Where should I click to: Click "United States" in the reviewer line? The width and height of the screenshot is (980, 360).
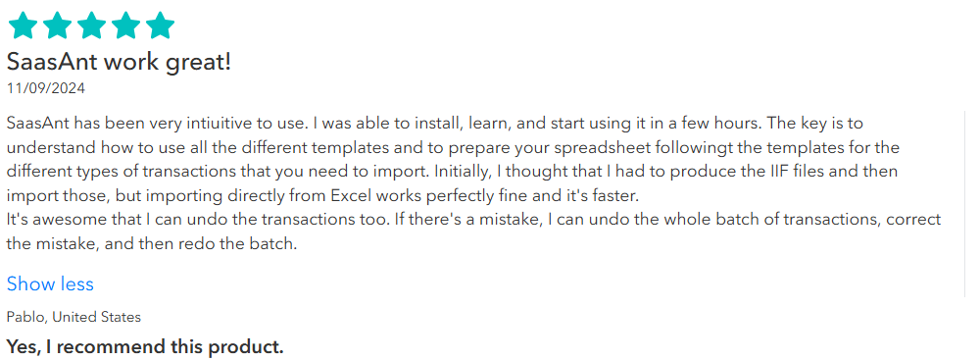tap(96, 317)
